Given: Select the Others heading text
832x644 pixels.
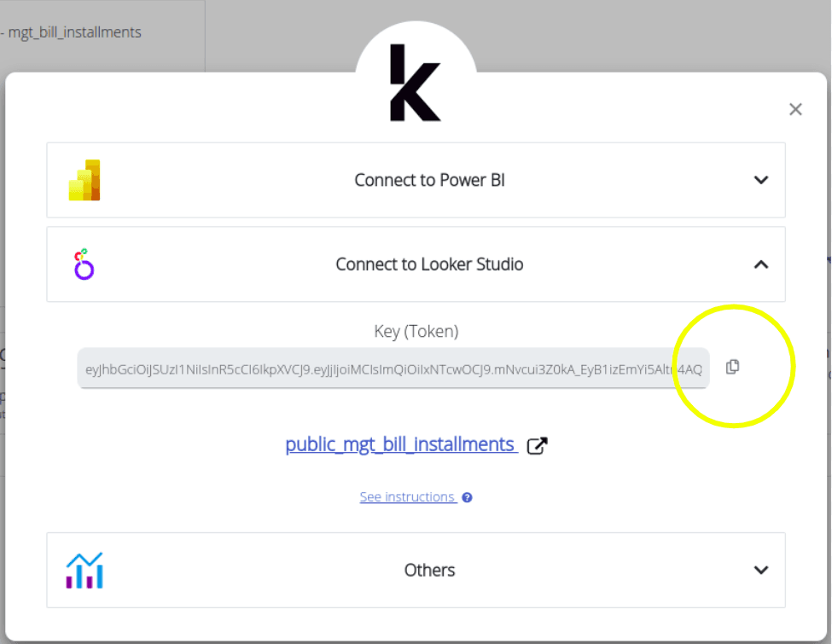Looking at the screenshot, I should (x=429, y=570).
